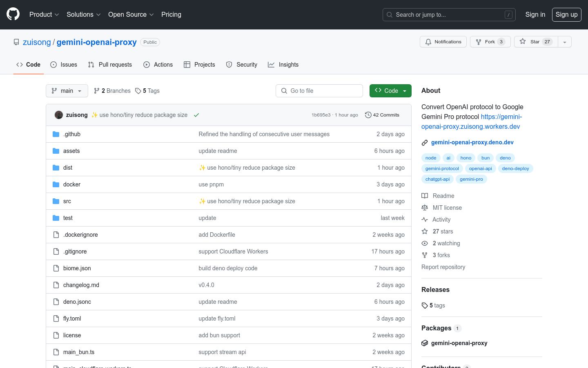Click the commit status check mark
Image resolution: width=588 pixels, height=368 pixels.
tap(196, 115)
